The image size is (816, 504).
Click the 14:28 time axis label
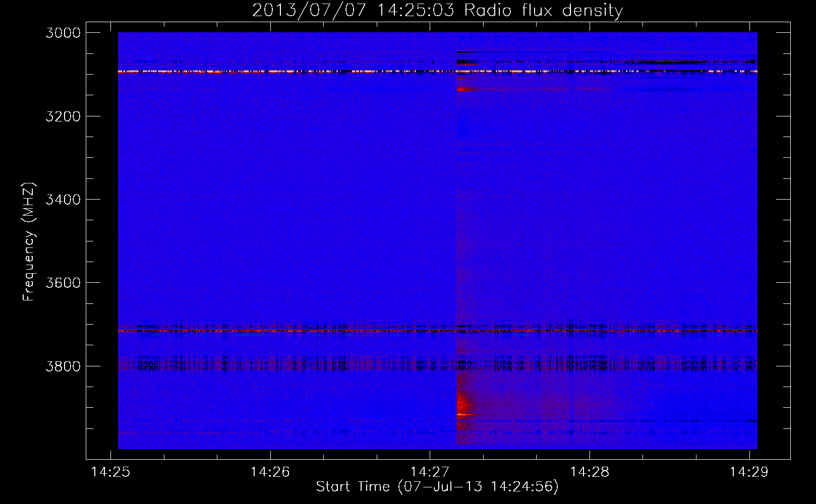590,472
